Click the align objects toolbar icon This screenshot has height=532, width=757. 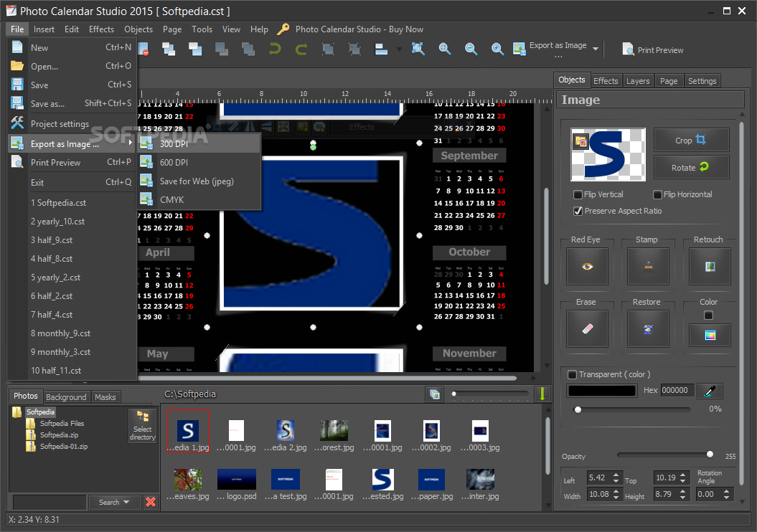[382, 49]
